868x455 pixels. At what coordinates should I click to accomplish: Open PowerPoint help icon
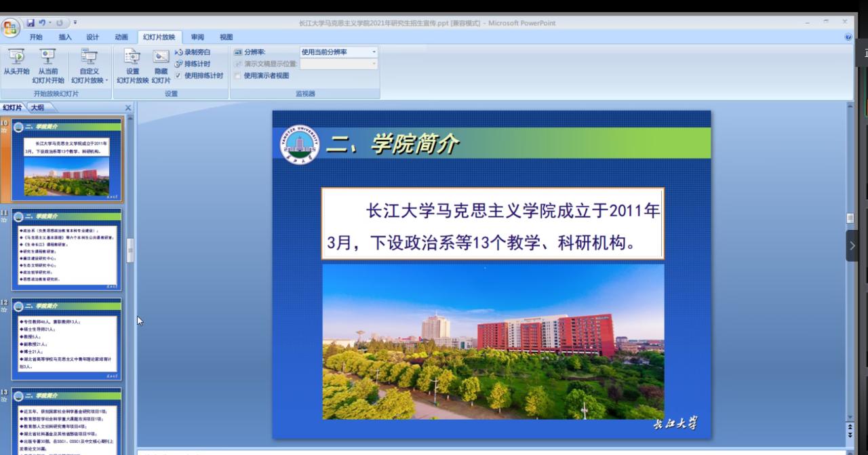(x=848, y=37)
